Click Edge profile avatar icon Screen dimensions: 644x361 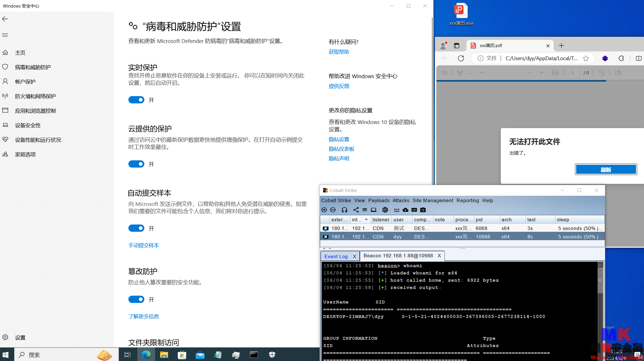pos(443,46)
